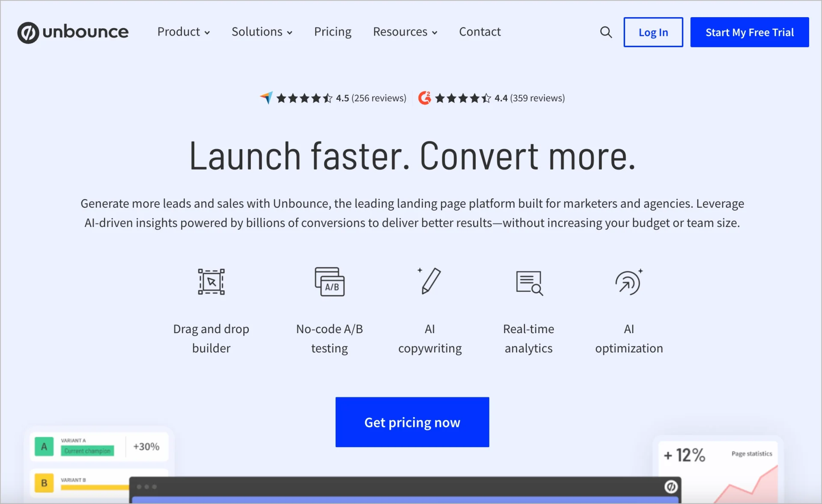Select the drag and drop builder icon
This screenshot has height=504, width=822.
211,281
